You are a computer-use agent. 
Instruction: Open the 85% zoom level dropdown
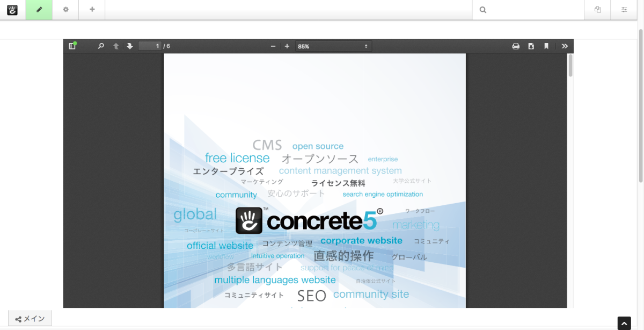(x=333, y=46)
